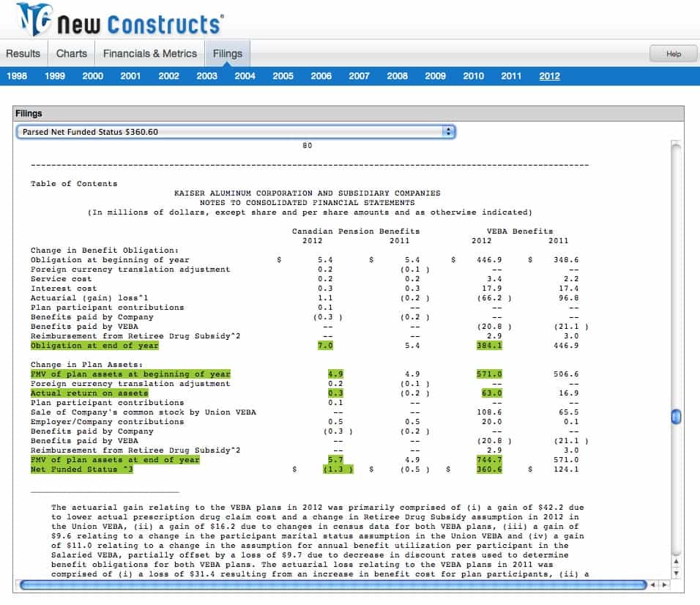
Task: Open Parsed Net Funded Status dropdown
Action: point(236,132)
